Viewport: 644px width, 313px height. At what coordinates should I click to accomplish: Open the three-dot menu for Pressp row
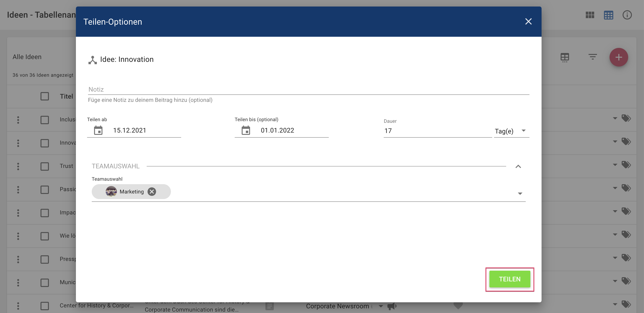click(x=18, y=259)
